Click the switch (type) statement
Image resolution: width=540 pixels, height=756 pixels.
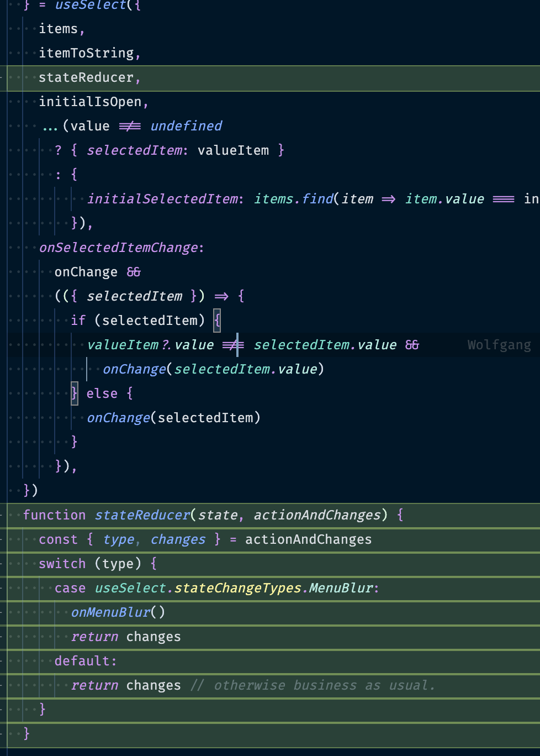pyautogui.click(x=97, y=563)
